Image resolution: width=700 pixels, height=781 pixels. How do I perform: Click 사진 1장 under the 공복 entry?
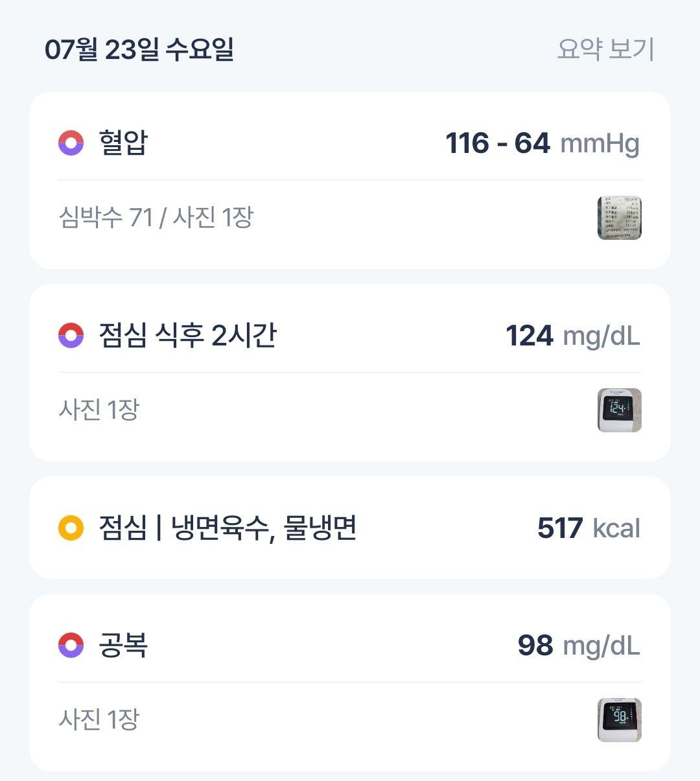point(99,719)
